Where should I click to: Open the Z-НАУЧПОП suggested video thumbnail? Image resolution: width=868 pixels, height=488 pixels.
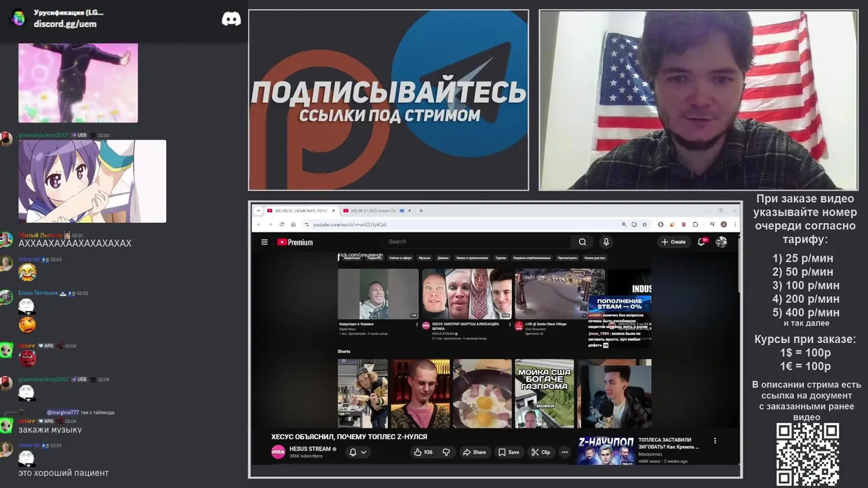click(606, 450)
